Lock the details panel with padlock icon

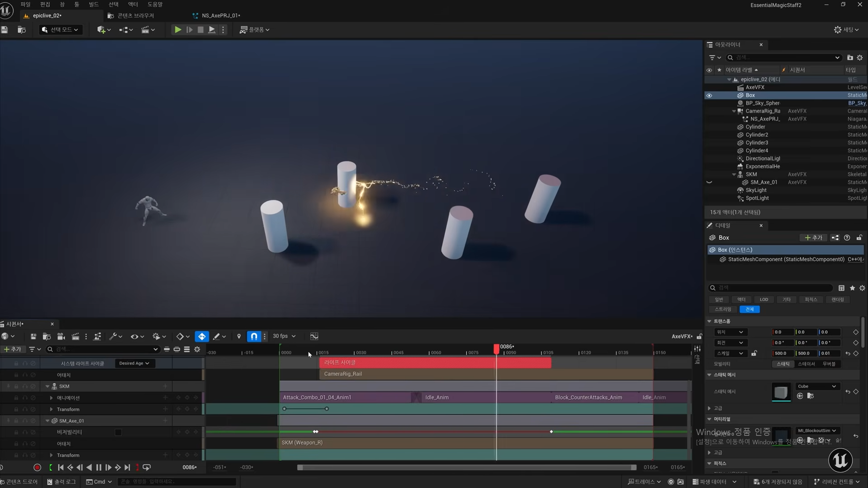pos(859,238)
